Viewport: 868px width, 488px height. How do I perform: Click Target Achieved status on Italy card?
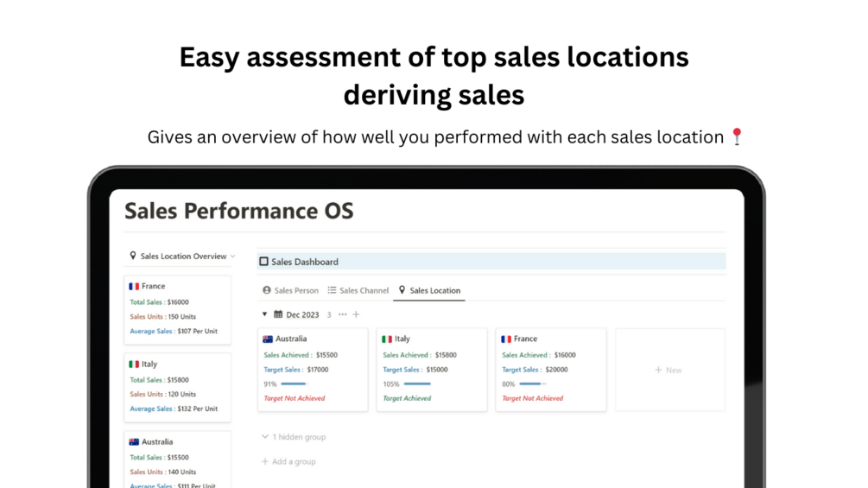pyautogui.click(x=407, y=398)
